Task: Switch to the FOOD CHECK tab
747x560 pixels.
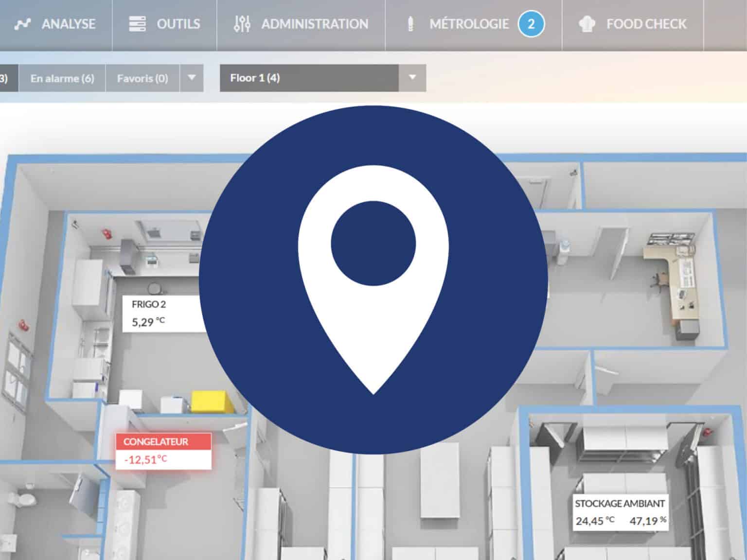Action: [x=646, y=23]
